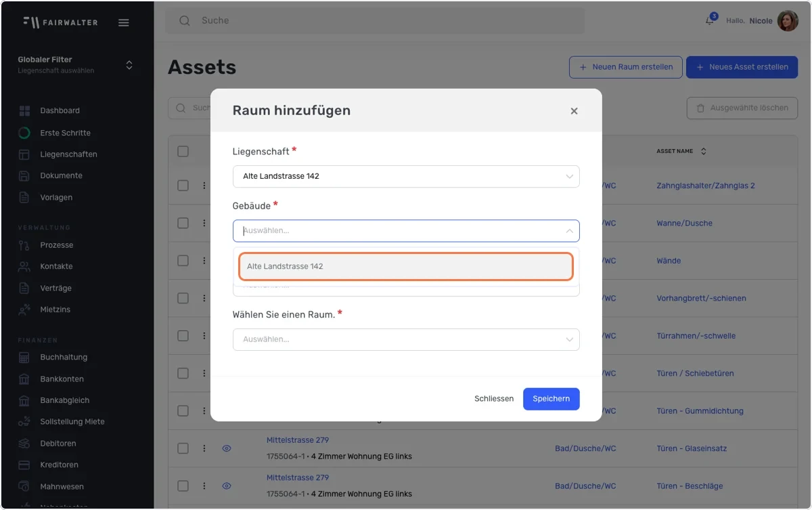812x510 pixels.
Task: Click the Debitoren sidebar icon
Action: point(24,444)
